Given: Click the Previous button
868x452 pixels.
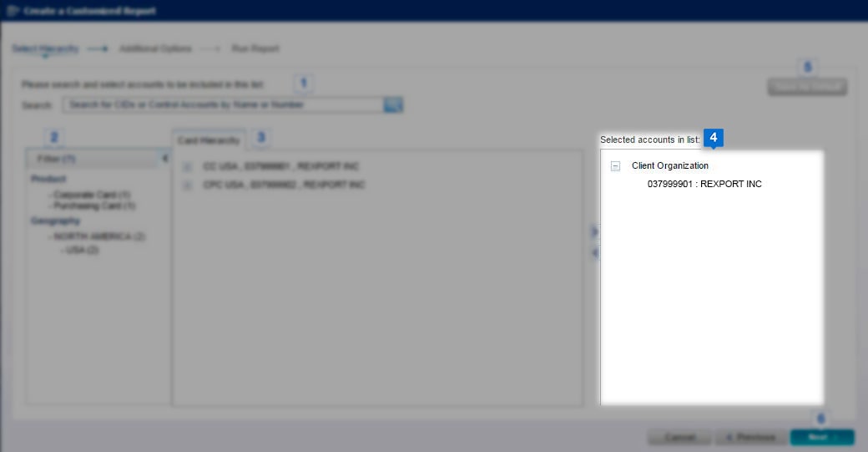Looking at the screenshot, I should [750, 437].
